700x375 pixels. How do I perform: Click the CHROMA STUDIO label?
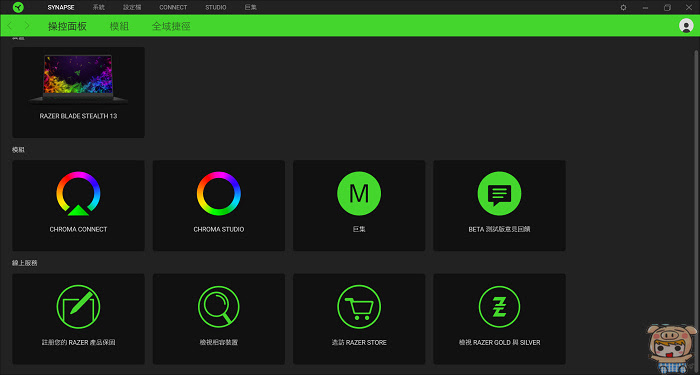tap(219, 229)
